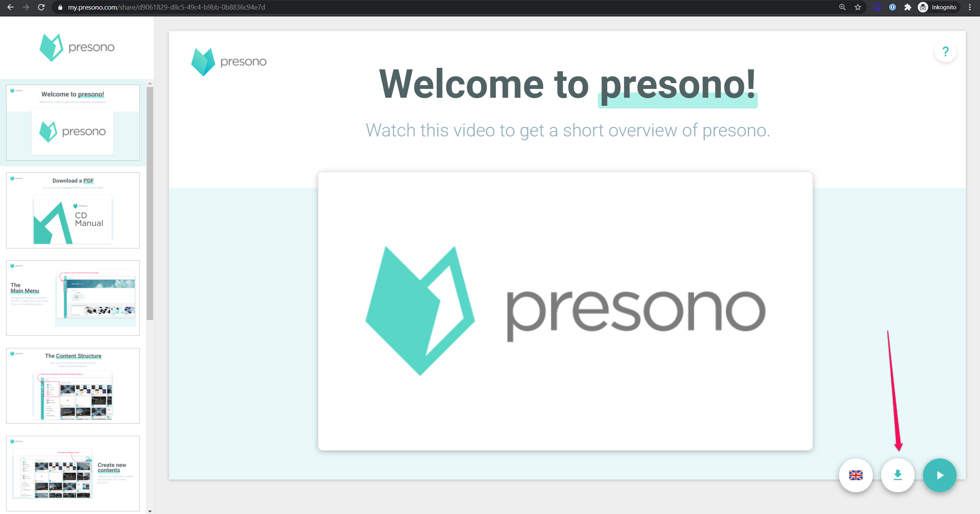980x514 pixels.
Task: Open help with the question mark icon
Action: [946, 51]
